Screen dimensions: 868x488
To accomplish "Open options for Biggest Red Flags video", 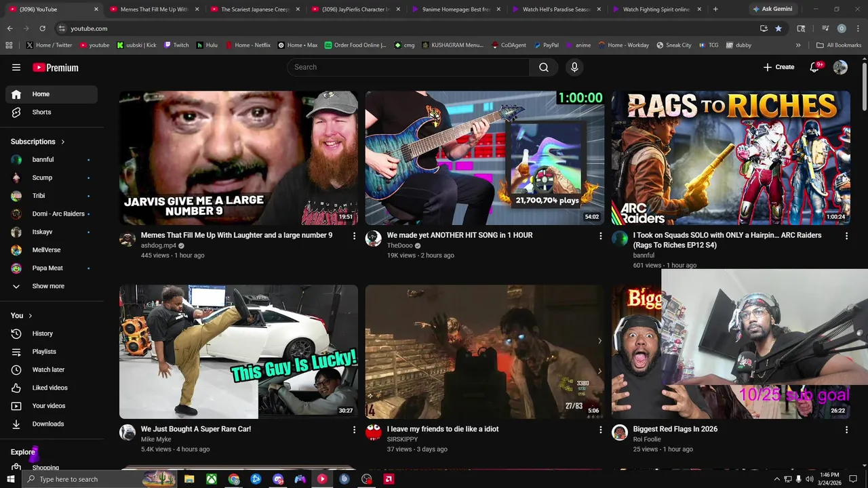I will (846, 430).
